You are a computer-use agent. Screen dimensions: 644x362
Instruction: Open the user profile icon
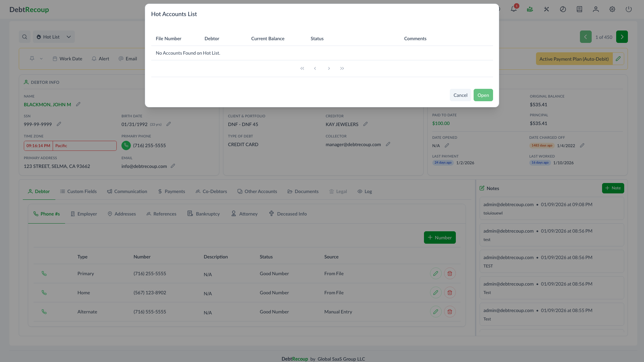(x=596, y=9)
